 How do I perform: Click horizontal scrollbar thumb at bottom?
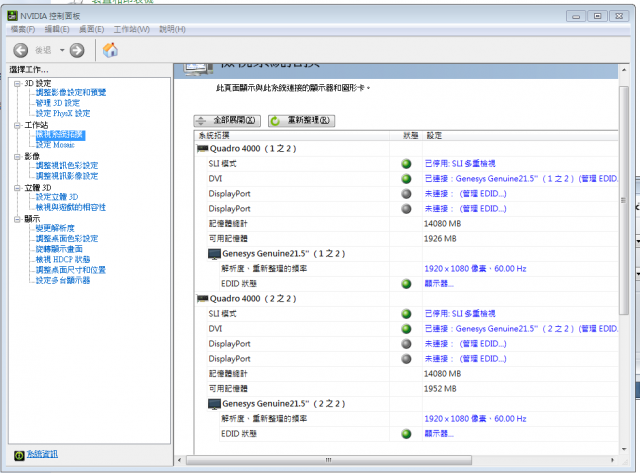pyautogui.click(x=329, y=460)
